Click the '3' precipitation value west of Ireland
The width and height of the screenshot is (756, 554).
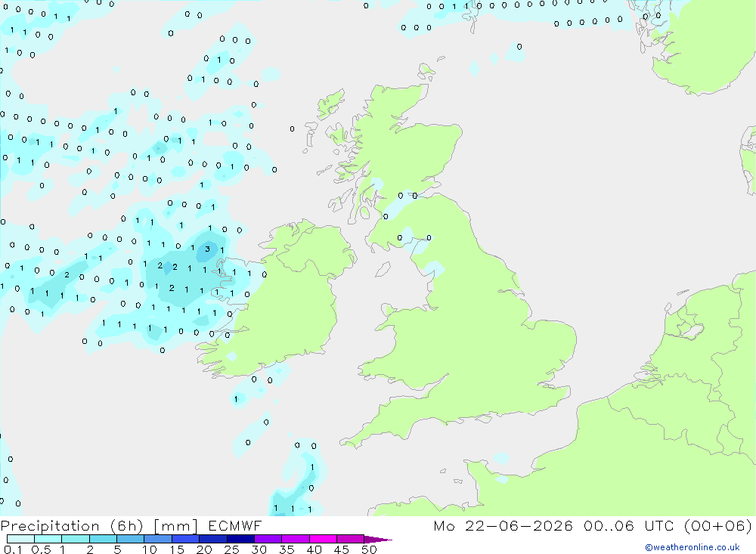click(207, 249)
